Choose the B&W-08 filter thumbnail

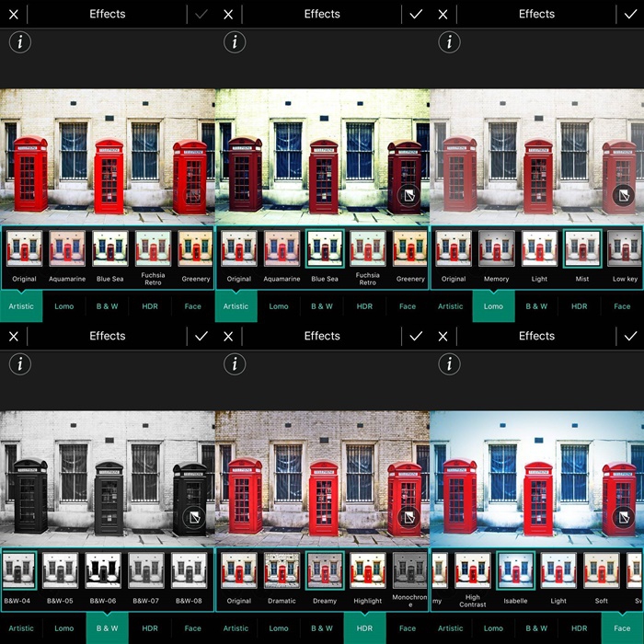(189, 570)
